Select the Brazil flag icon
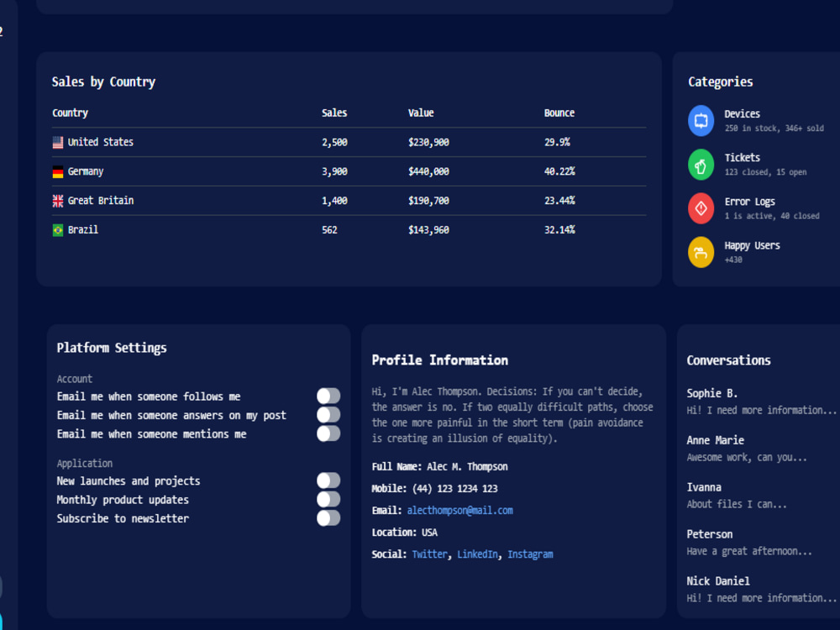The width and height of the screenshot is (840, 630). [x=57, y=229]
